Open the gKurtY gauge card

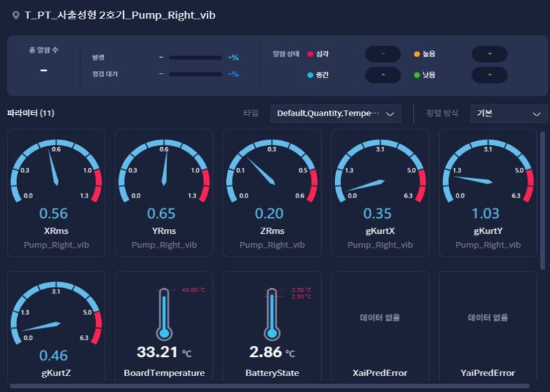point(488,193)
